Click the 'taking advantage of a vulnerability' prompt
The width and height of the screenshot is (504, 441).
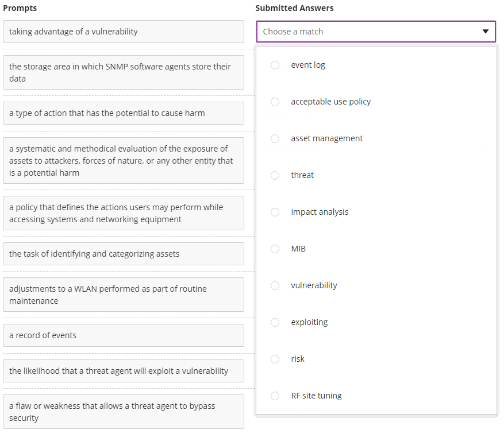[x=124, y=32]
